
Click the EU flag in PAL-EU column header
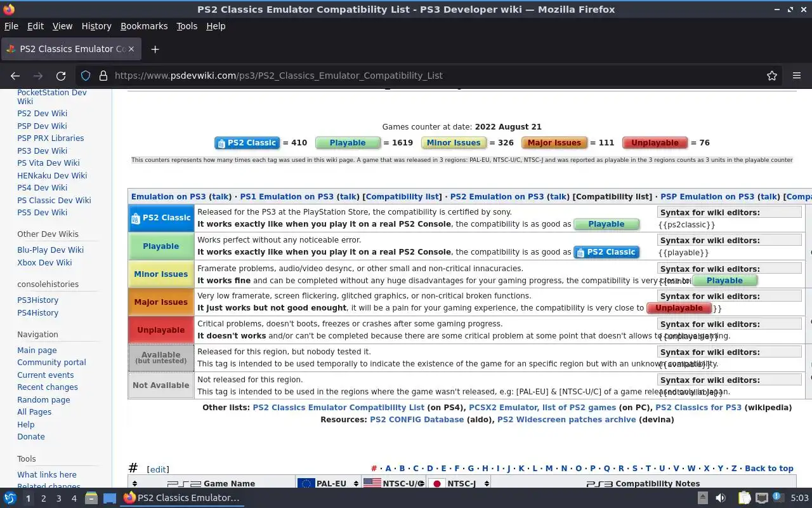tap(306, 483)
